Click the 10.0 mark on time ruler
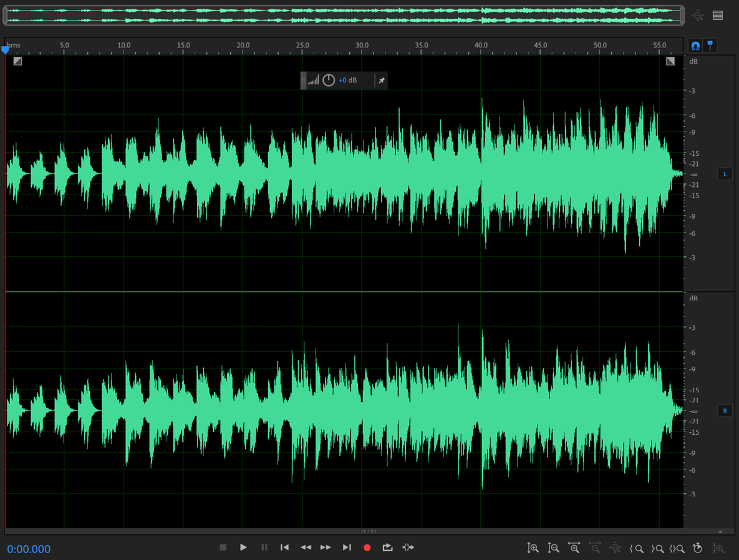 [124, 46]
